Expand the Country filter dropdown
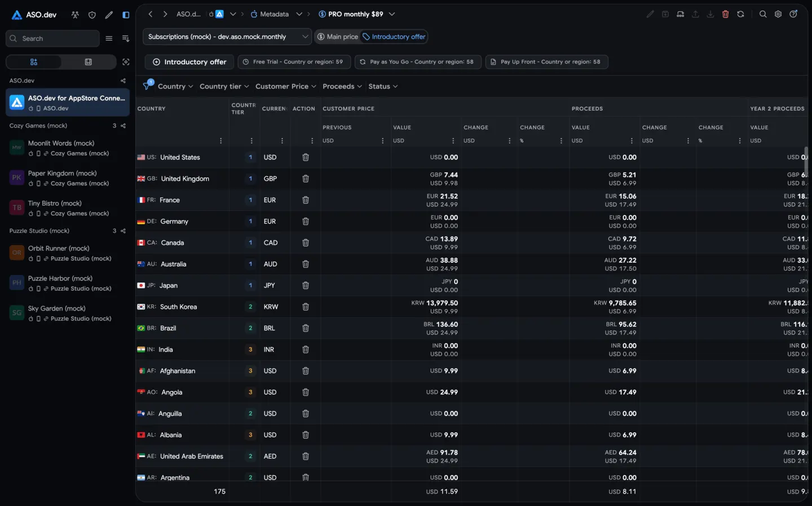 click(175, 86)
